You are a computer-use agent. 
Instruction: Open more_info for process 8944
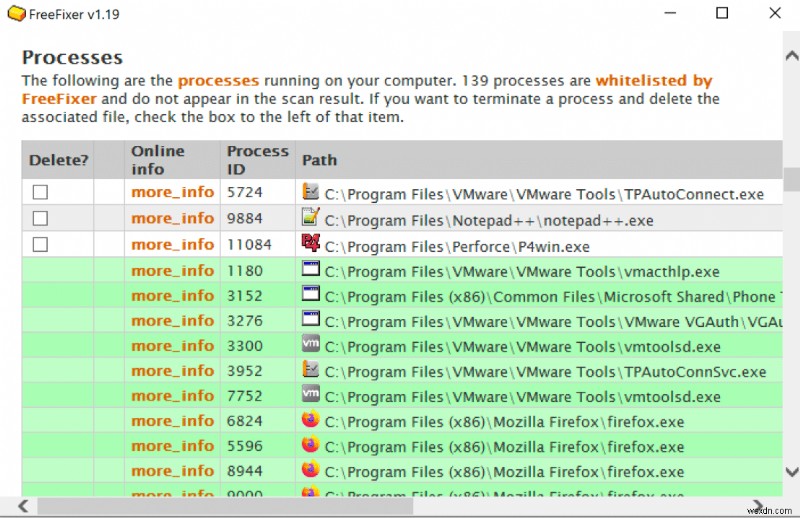point(172,471)
